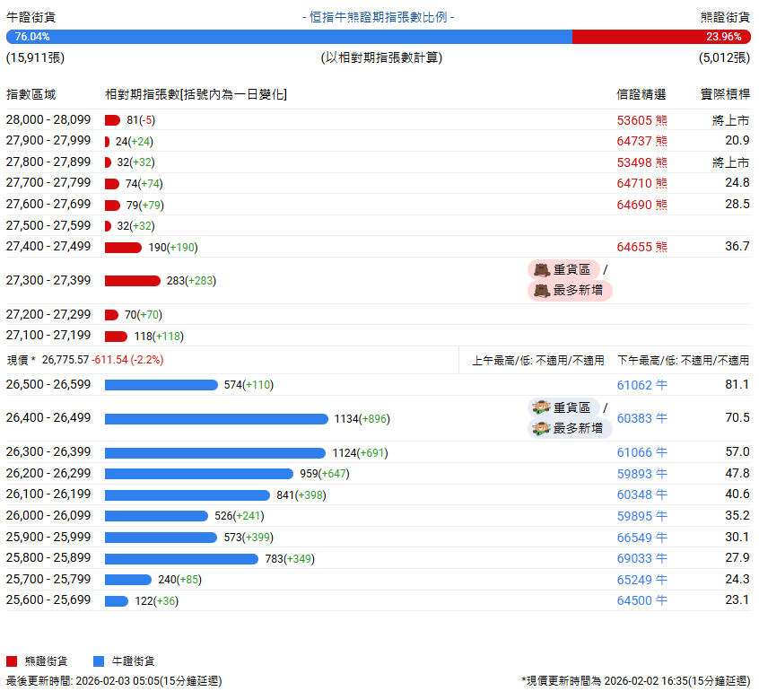Click the leverage value 81.1
This screenshot has width=759, height=700.
[x=737, y=384]
